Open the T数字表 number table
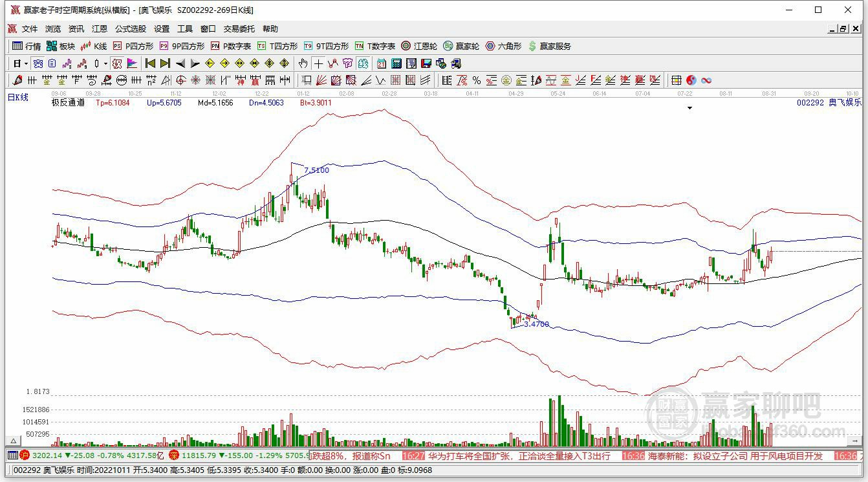The height and width of the screenshot is (482, 868). pos(375,46)
